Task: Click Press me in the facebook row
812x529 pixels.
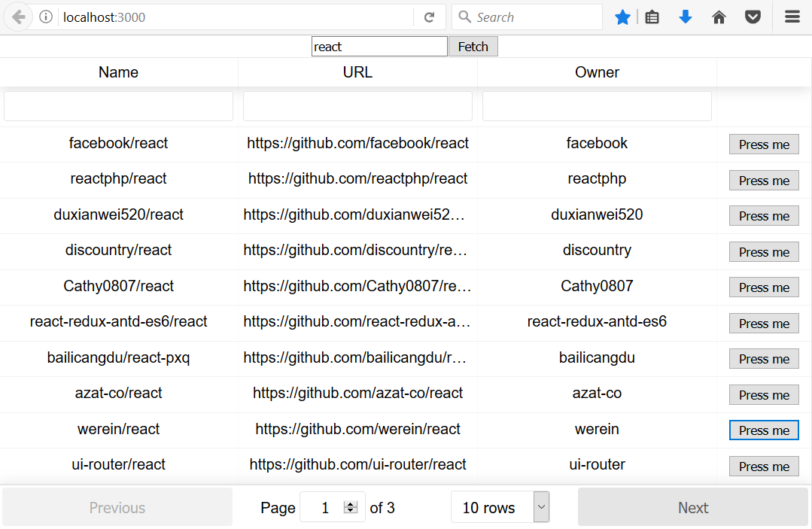Action: (764, 144)
